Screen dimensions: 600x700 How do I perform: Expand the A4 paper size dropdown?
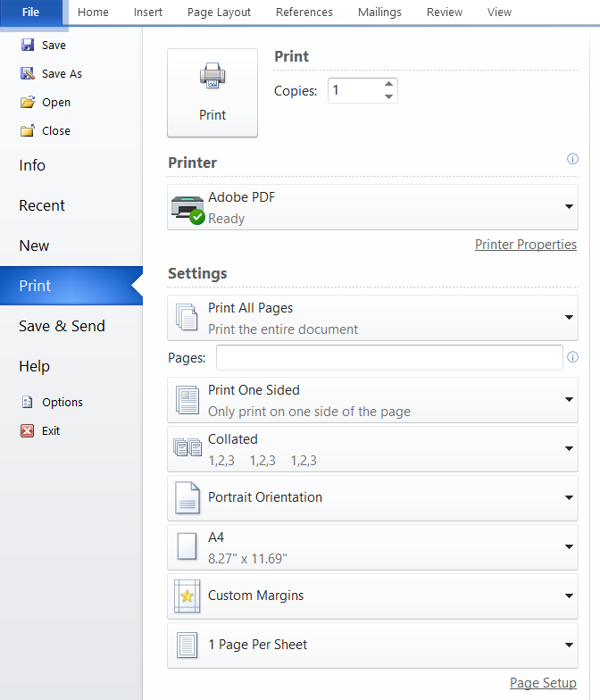pos(569,546)
